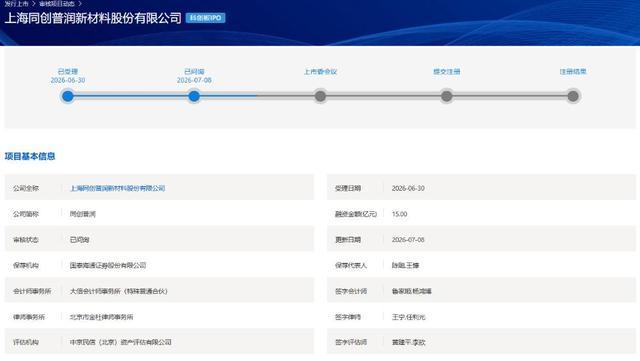
Task: Click the 保荐机构 field label
Action: [26, 265]
